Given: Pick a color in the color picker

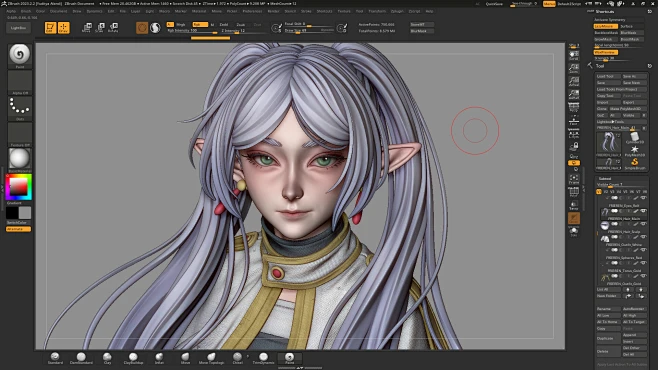Looking at the screenshot, I should [x=18, y=187].
